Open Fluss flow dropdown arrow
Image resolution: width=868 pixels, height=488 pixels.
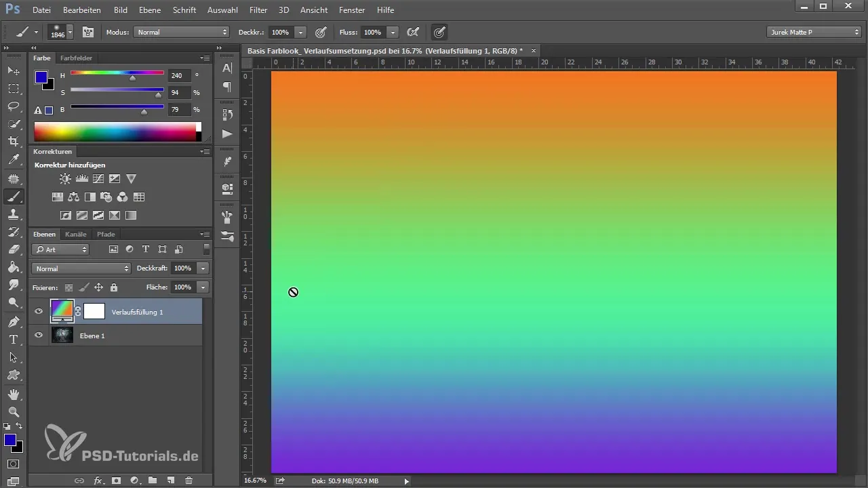(x=391, y=32)
